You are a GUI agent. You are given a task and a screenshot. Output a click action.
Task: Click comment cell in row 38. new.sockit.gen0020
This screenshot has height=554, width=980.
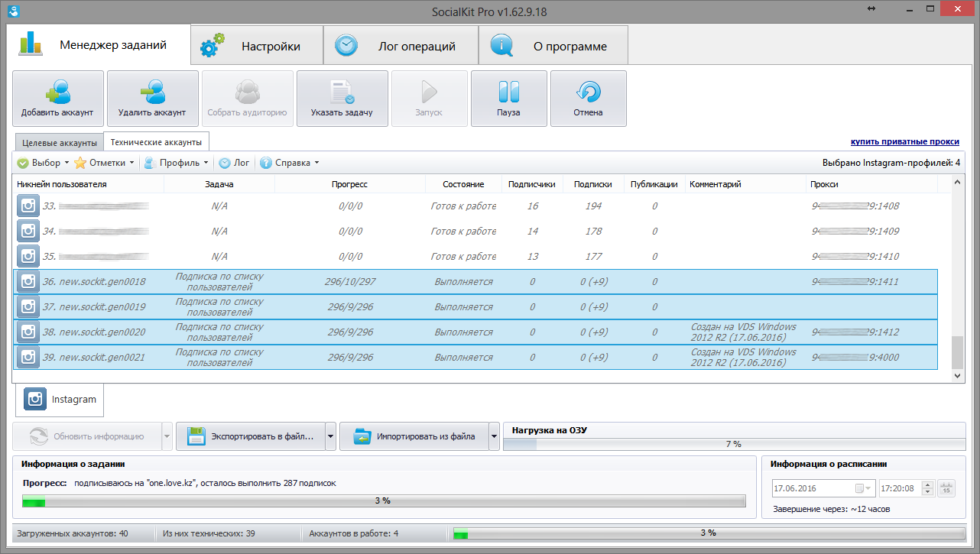click(746, 332)
